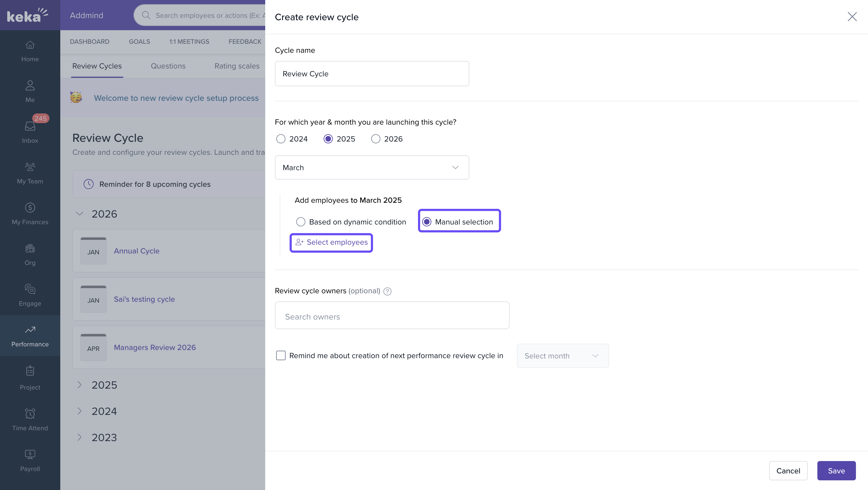Open the GOALS menu tab
Image resolution: width=868 pixels, height=490 pixels.
(139, 41)
